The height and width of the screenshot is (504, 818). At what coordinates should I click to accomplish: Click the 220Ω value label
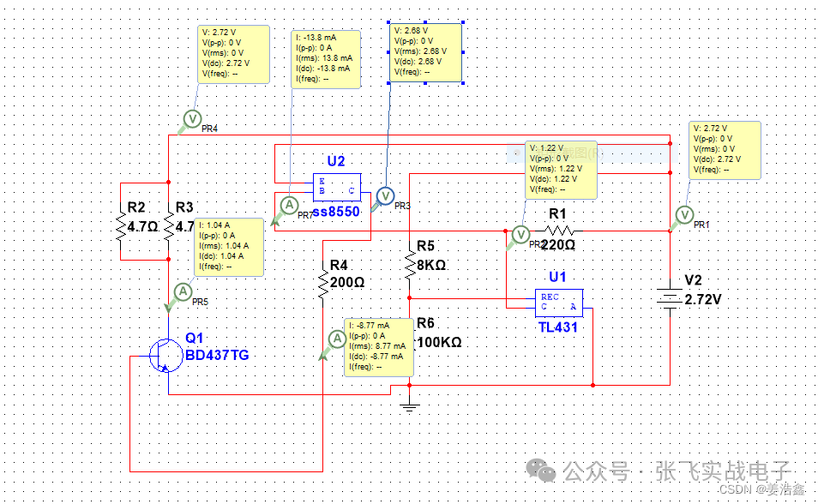(558, 244)
